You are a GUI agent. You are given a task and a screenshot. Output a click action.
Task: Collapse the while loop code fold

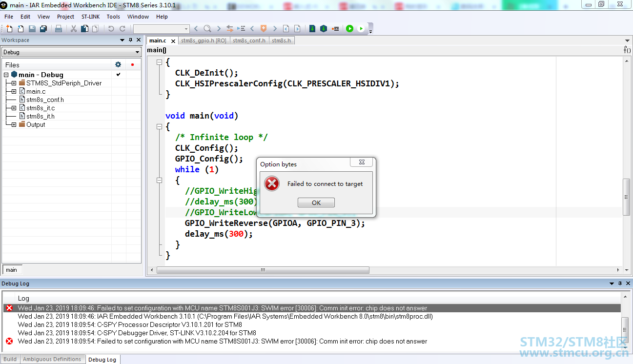(x=159, y=180)
